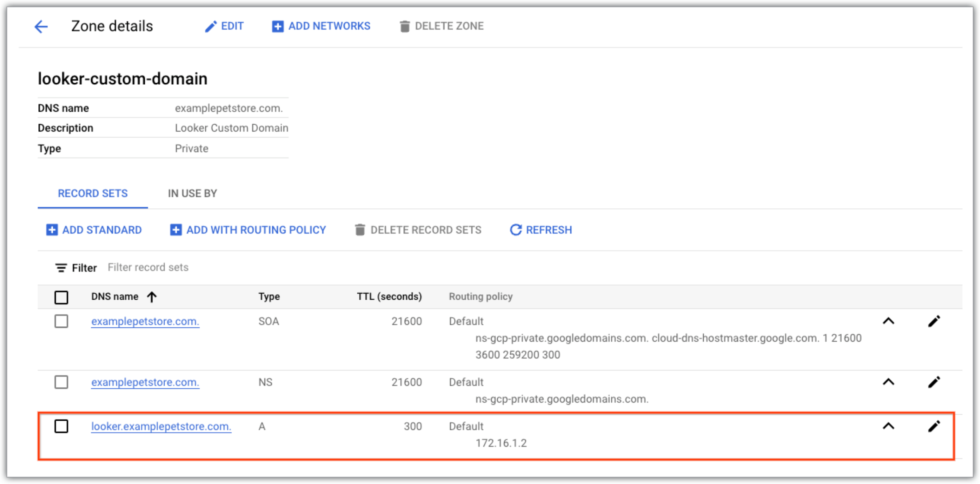Check the SOA record row checkbox

61,321
